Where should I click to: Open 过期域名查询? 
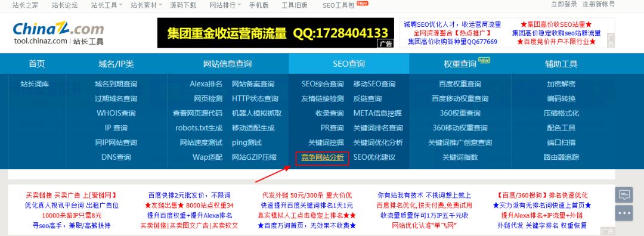coord(116,98)
